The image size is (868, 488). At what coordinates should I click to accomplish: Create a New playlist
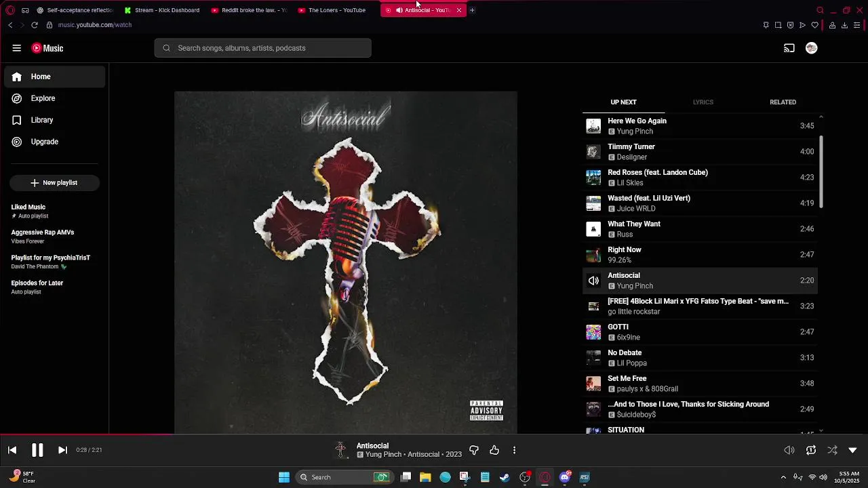pos(54,183)
